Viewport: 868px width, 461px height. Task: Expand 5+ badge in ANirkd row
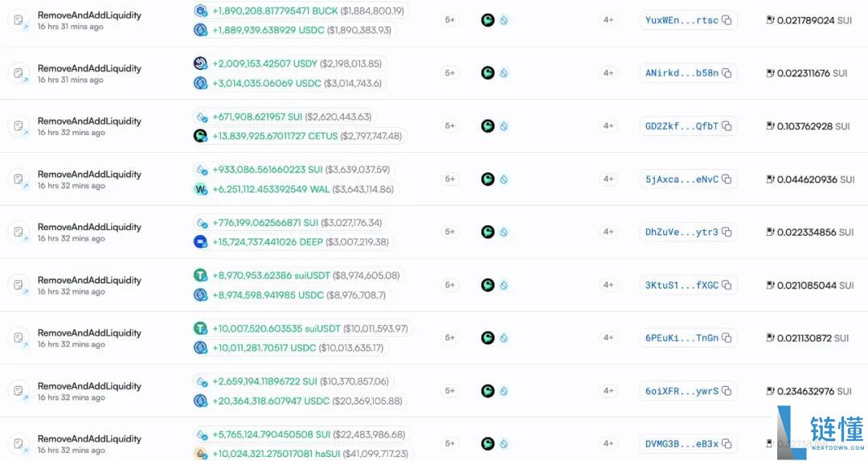450,73
